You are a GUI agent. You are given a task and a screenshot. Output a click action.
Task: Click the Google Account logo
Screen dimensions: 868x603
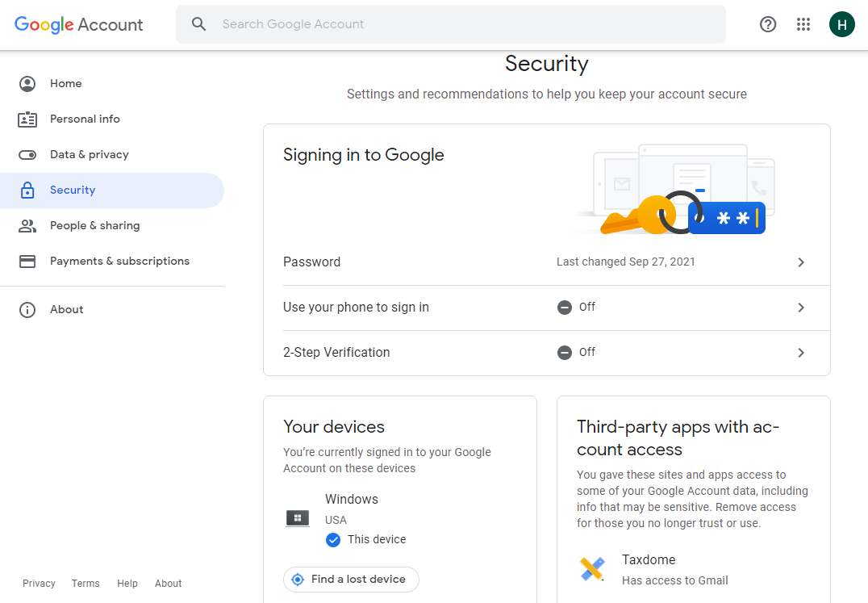coord(79,24)
